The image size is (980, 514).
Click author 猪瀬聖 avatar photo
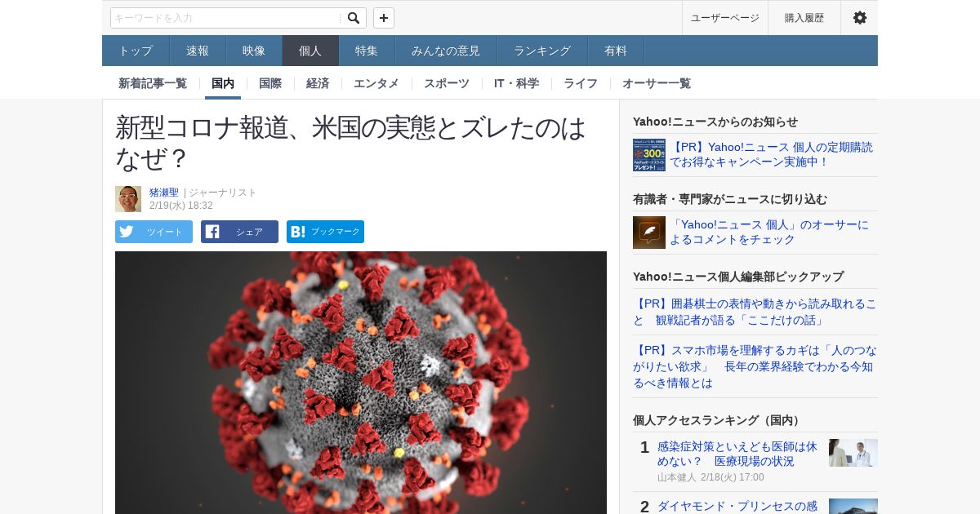click(x=128, y=199)
